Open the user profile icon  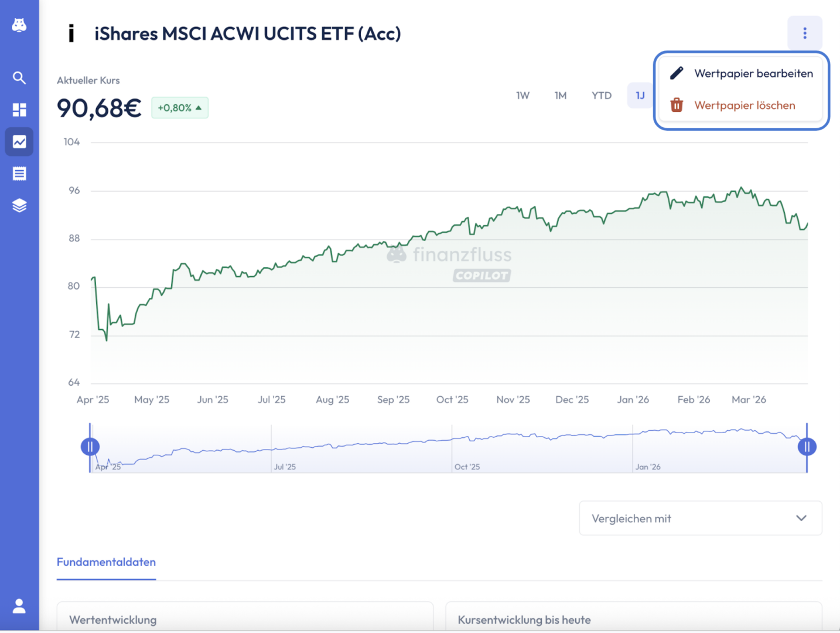coord(19,605)
